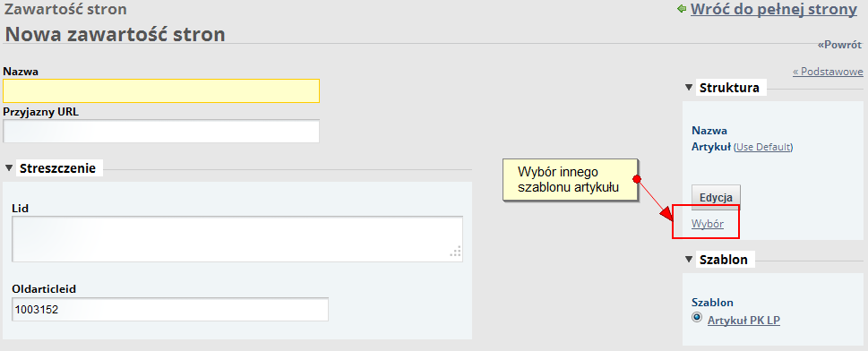Click the Struktura section header label
The width and height of the screenshot is (868, 351).
(x=729, y=88)
